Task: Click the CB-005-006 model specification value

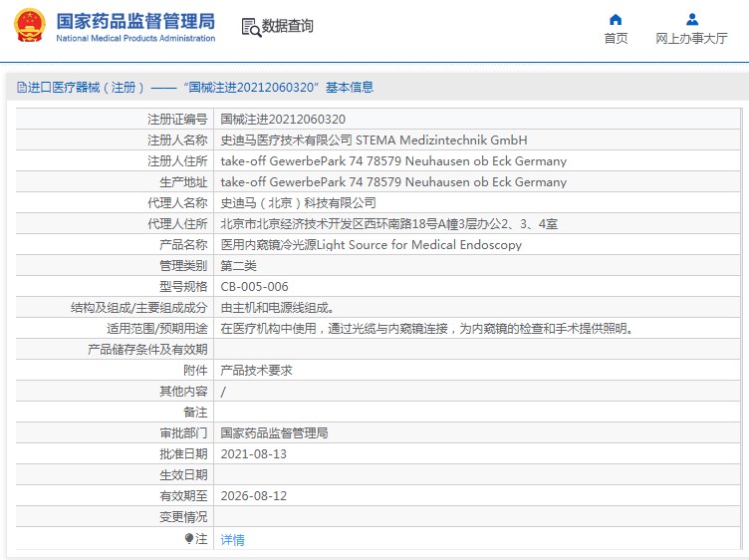Action: tap(255, 287)
